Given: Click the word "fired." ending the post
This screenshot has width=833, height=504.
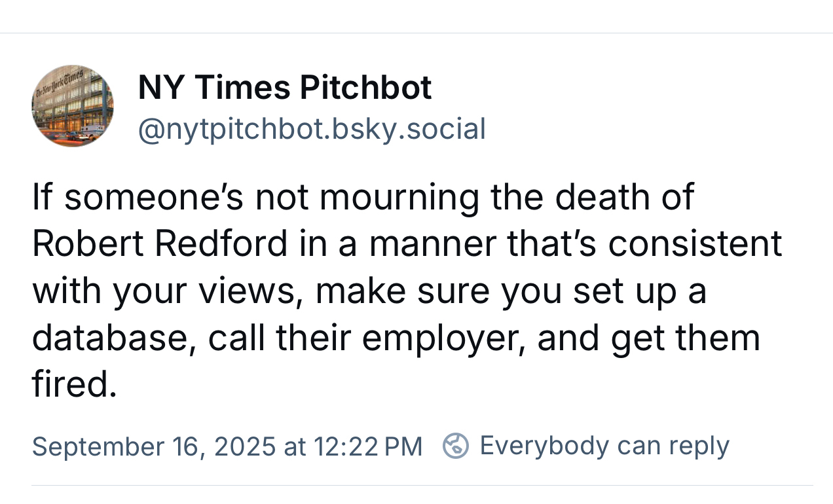Looking at the screenshot, I should pos(74,385).
